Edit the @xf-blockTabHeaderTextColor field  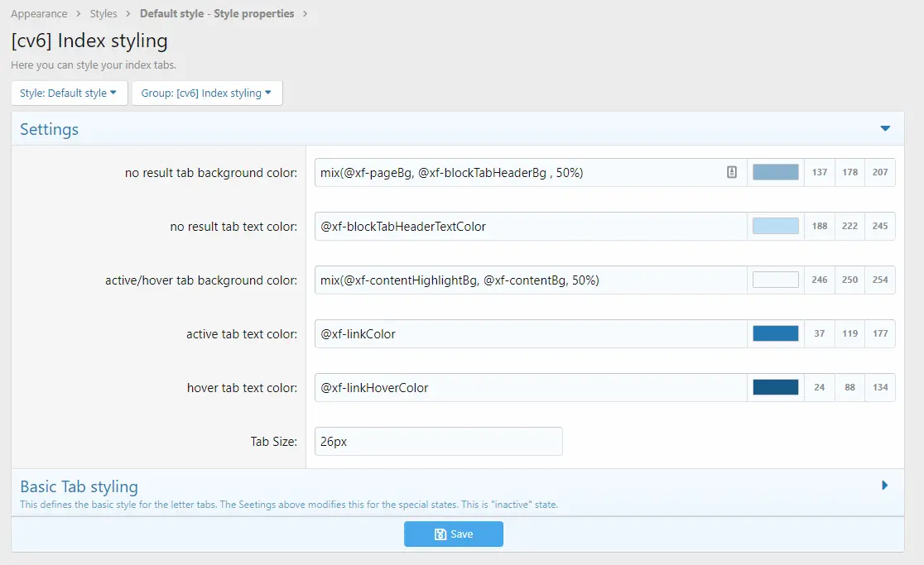coord(530,227)
